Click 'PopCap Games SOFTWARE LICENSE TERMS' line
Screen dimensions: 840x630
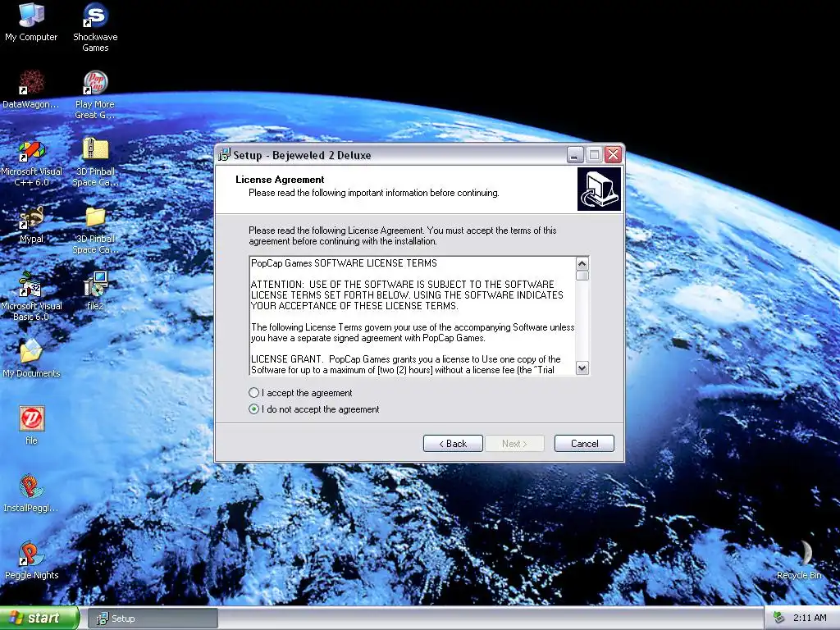[344, 263]
